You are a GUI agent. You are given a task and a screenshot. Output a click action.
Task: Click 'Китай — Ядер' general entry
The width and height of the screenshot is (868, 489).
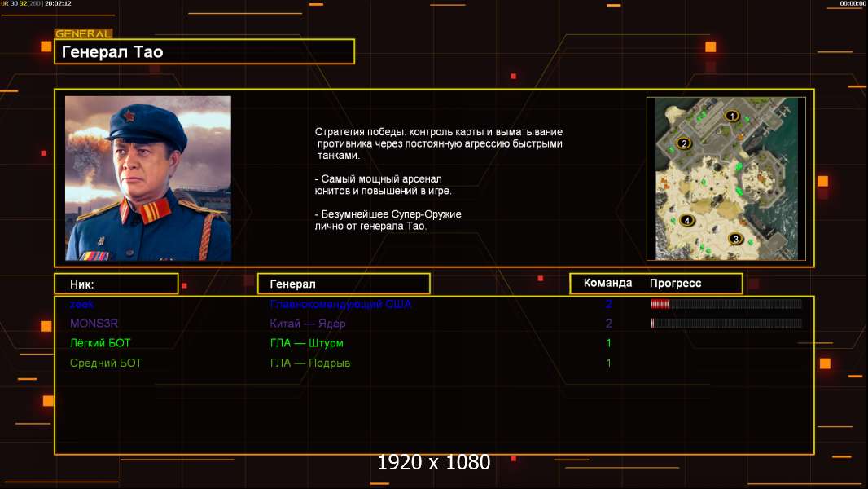[308, 324]
